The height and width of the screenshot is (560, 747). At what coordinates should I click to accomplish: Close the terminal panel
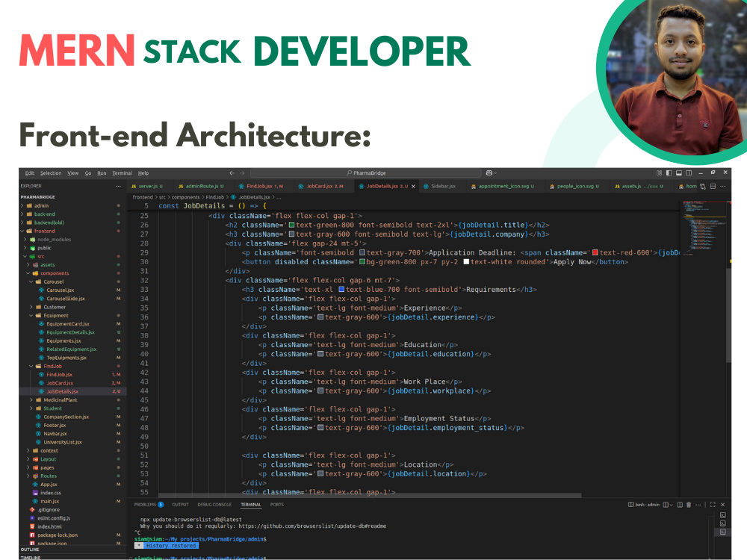[722, 505]
